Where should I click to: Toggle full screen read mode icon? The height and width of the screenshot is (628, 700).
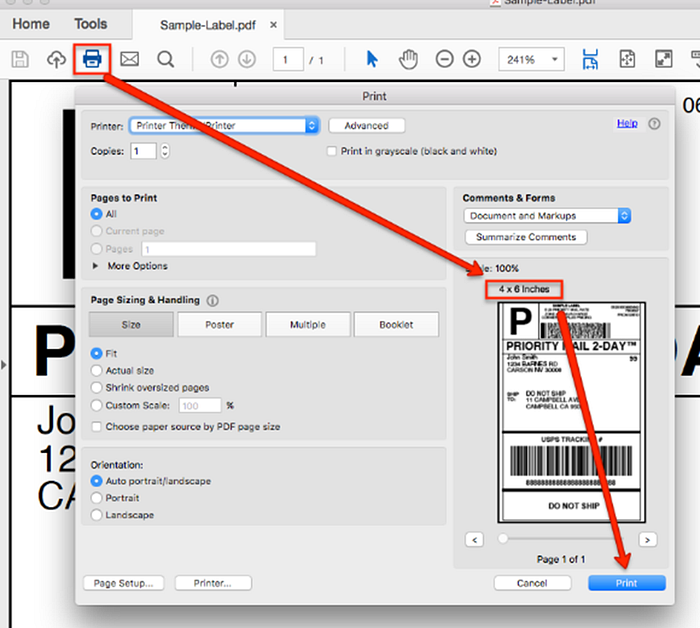coord(663,59)
